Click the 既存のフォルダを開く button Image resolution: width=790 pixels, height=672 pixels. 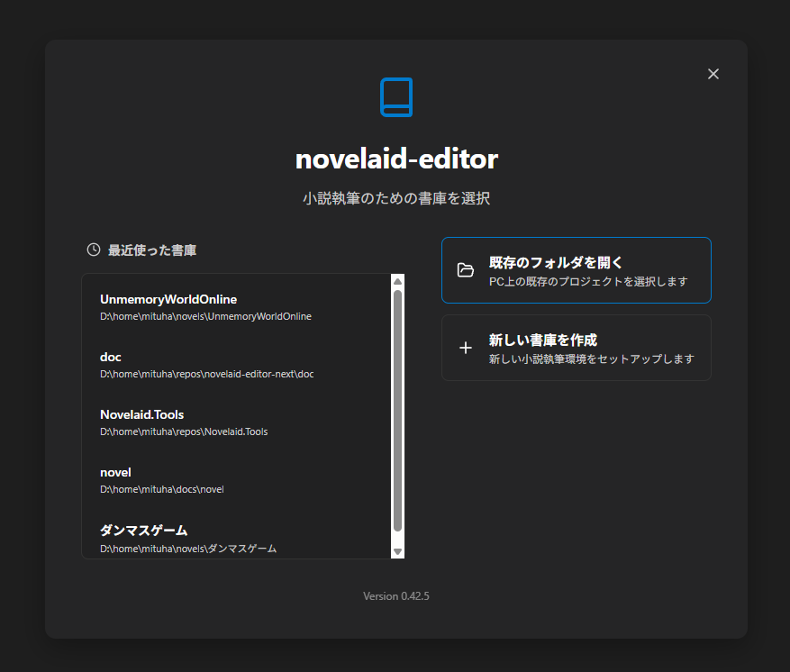pyautogui.click(x=576, y=270)
